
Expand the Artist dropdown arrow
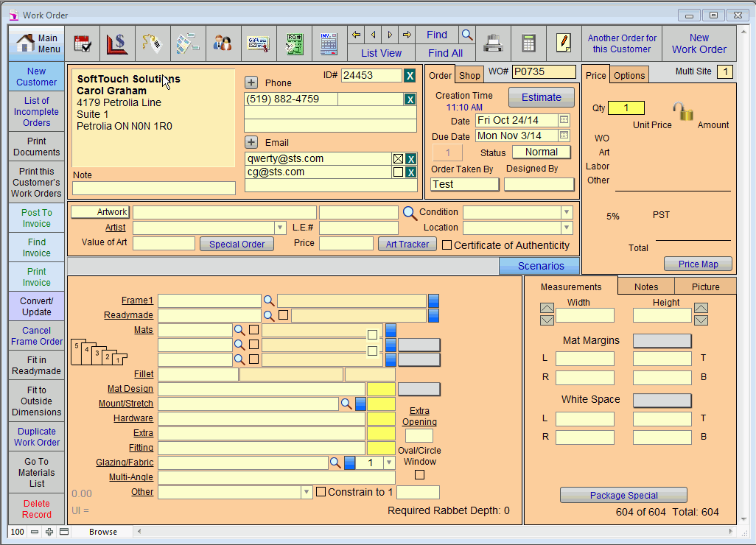[280, 228]
